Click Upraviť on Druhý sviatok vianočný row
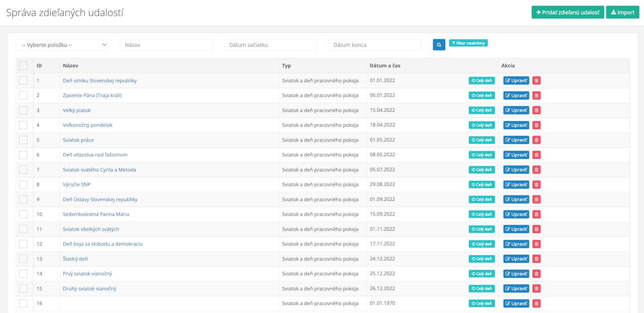Viewport: 644px width, 313px height. pos(516,289)
